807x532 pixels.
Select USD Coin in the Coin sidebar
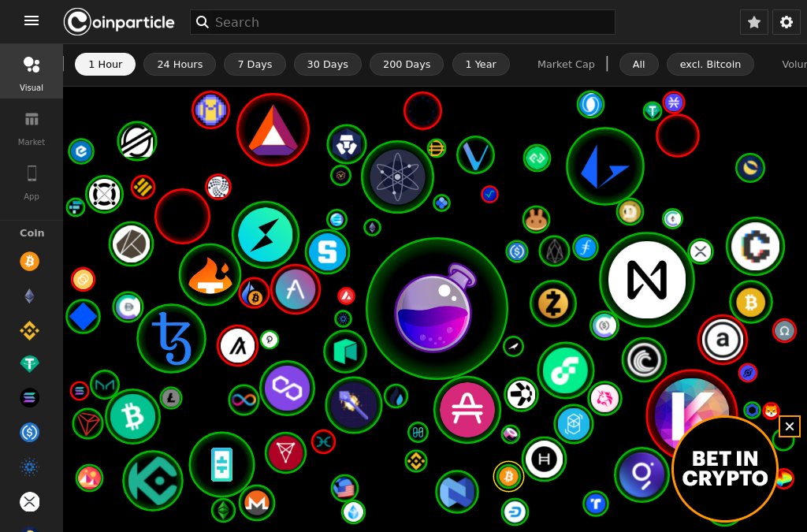tap(29, 433)
